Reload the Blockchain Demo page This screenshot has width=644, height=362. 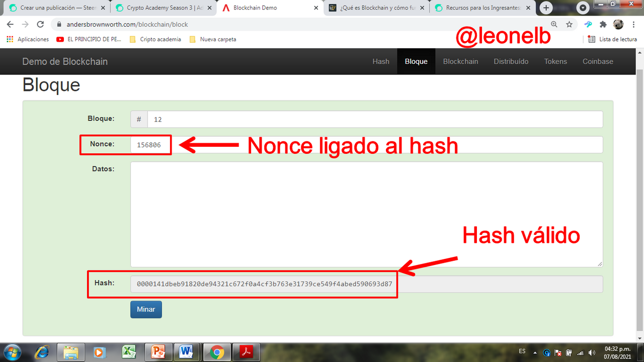(x=41, y=24)
